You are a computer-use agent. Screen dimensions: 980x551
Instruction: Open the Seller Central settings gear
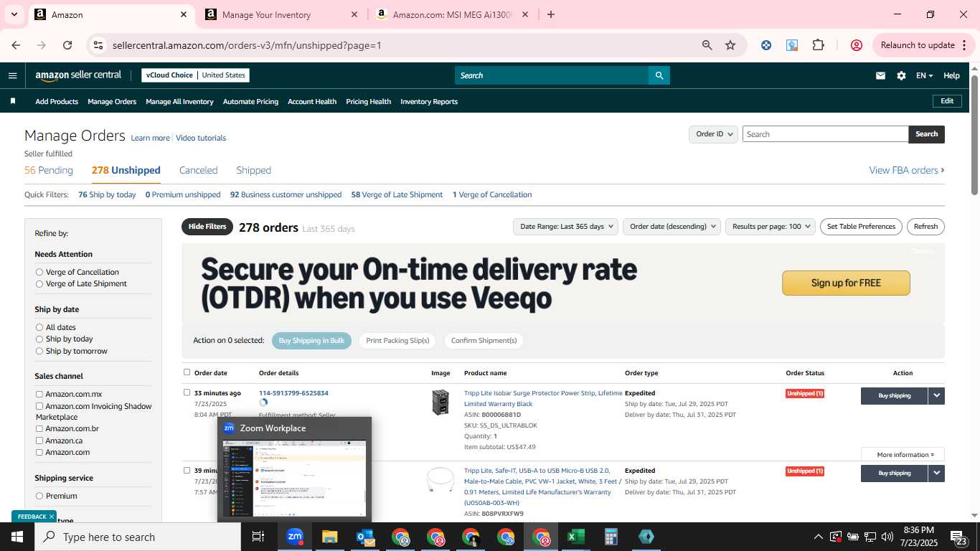pyautogui.click(x=901, y=75)
